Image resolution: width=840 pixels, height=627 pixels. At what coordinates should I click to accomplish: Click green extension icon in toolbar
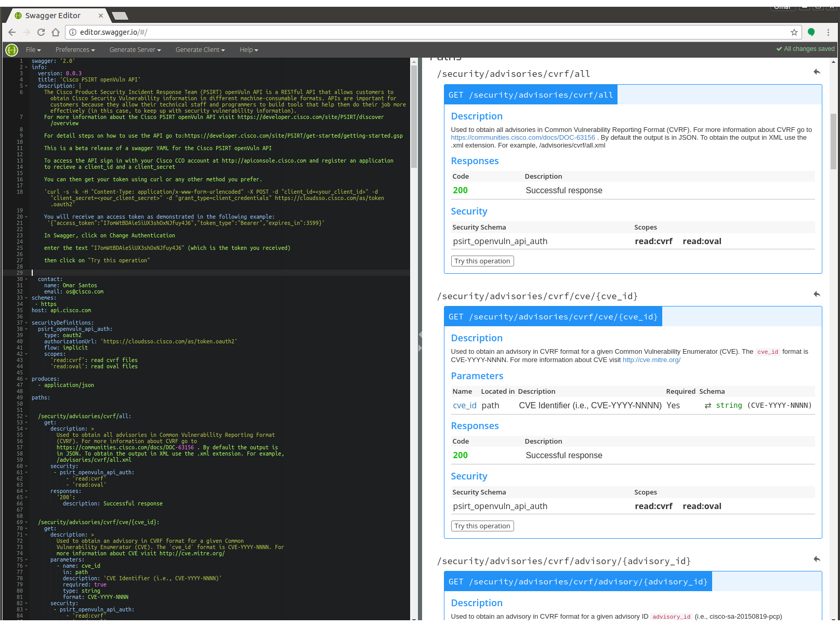811,32
